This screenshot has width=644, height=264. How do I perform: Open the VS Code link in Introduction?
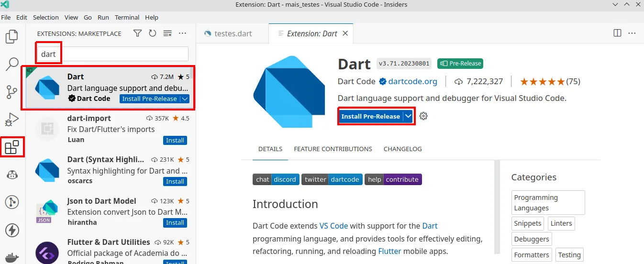(x=333, y=226)
